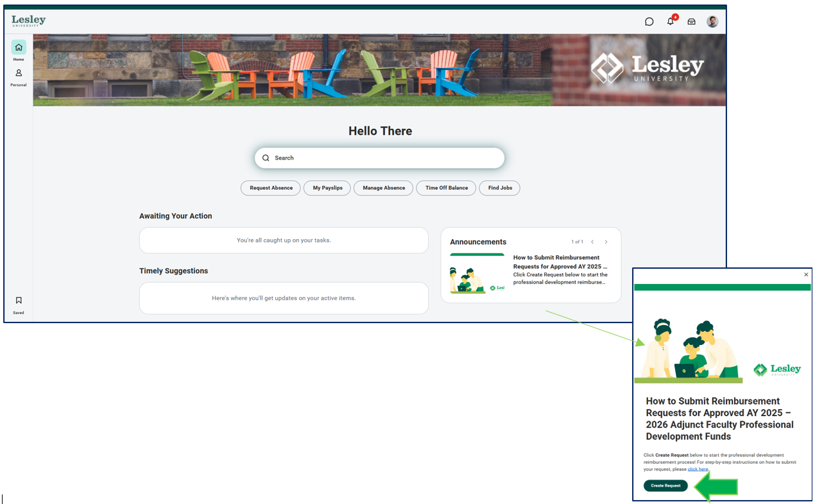Open notifications bell with red badge
Screen dimensions: 815x504
pyautogui.click(x=671, y=21)
